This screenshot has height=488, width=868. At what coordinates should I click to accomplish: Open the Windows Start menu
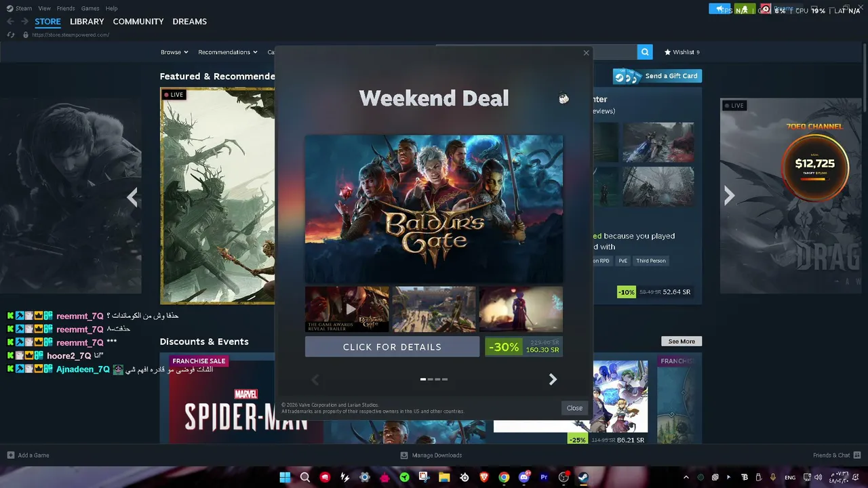(x=285, y=477)
